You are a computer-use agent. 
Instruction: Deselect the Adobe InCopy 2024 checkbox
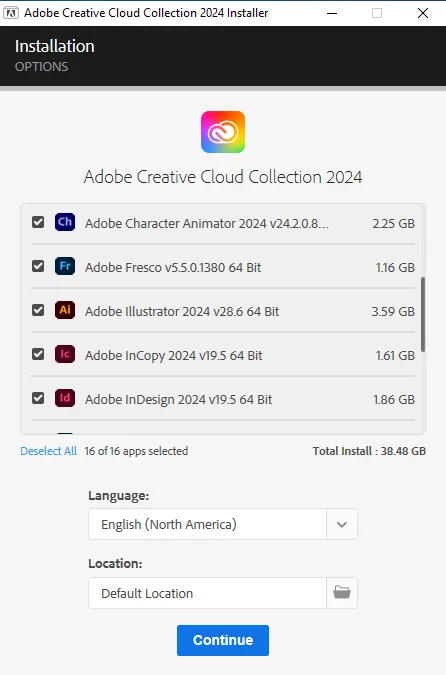tap(38, 354)
